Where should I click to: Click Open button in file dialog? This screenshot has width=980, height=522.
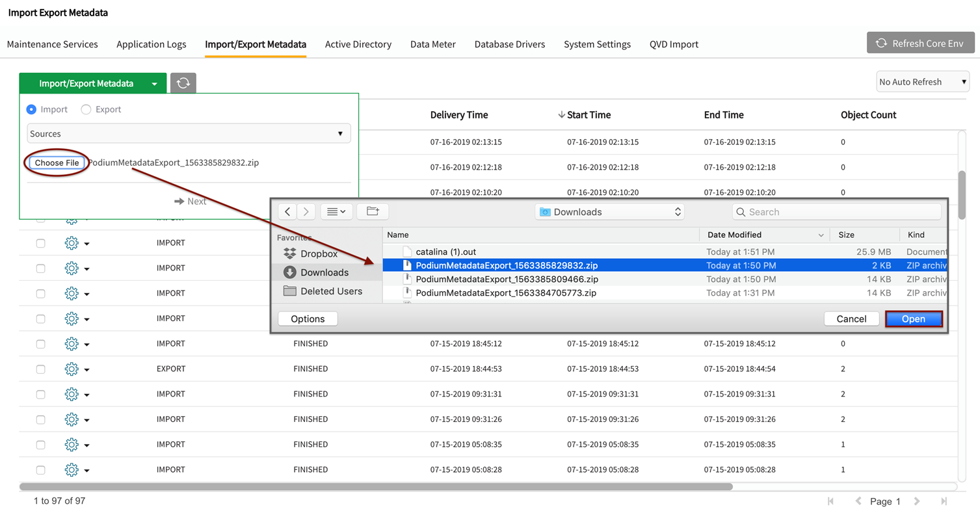pos(913,319)
